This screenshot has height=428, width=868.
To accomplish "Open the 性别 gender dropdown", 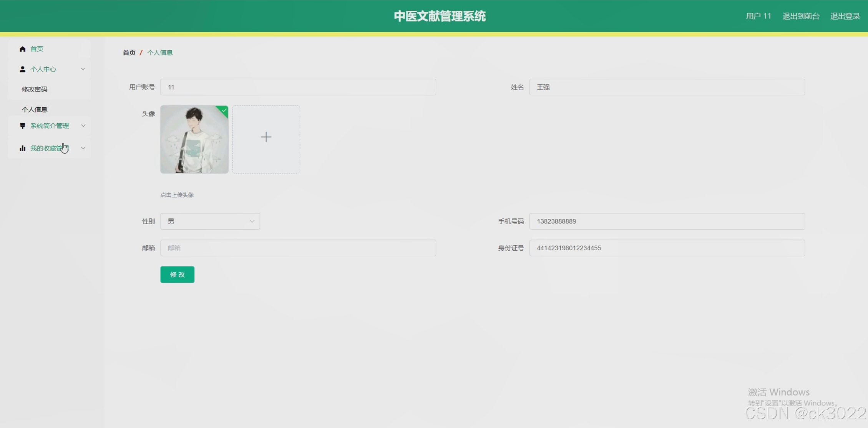I will pyautogui.click(x=210, y=221).
